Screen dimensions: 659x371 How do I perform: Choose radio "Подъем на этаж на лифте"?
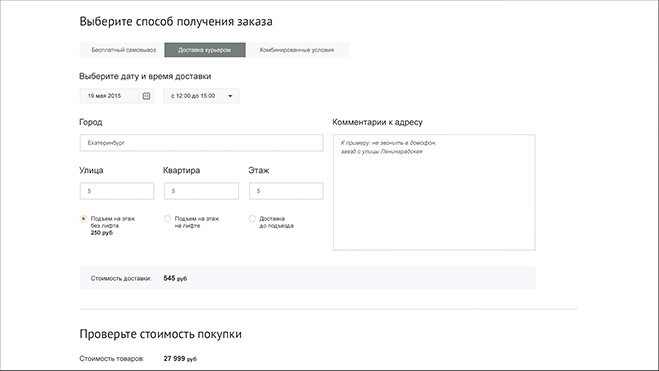click(167, 218)
